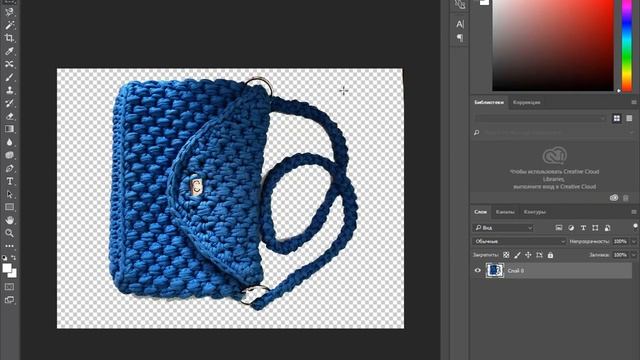Select the healing/patch tool below the Eyedropper
Viewport: 640px width, 360px height.
tap(9, 64)
